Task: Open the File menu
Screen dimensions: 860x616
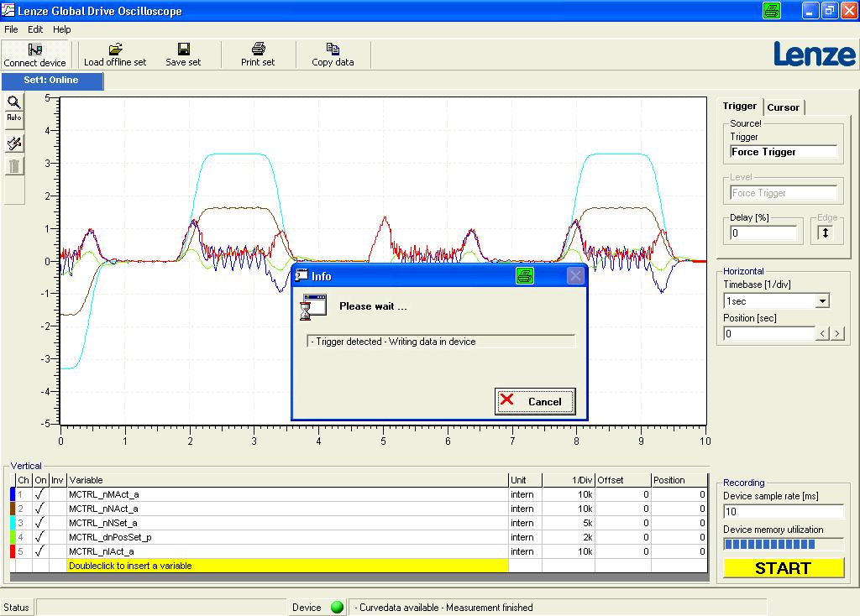Action: (11, 29)
